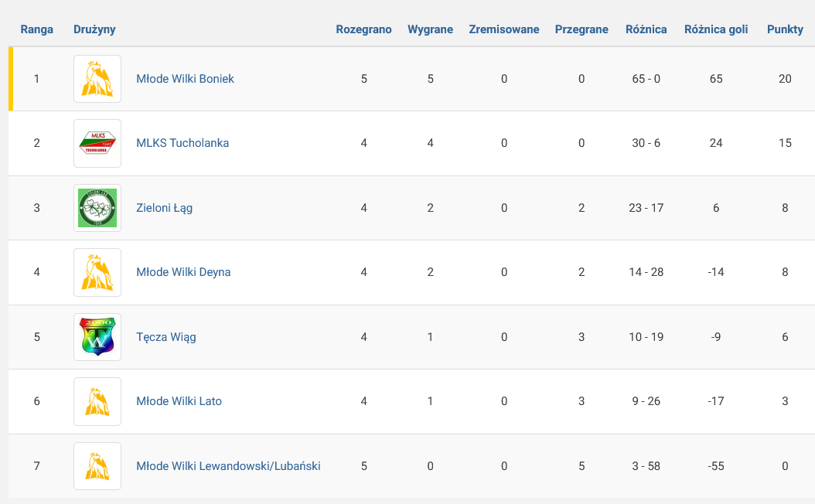Click the Ranga column header
The image size is (815, 504).
coord(37,29)
